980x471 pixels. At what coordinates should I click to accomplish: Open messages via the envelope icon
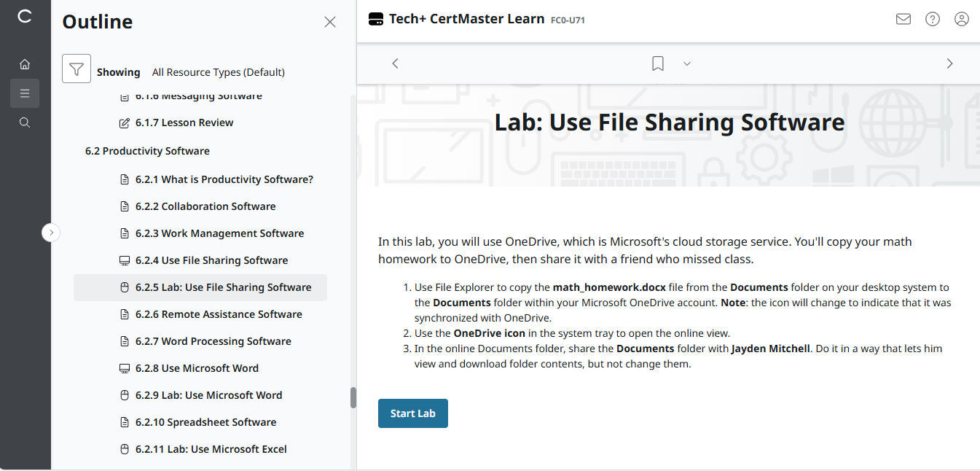(903, 19)
